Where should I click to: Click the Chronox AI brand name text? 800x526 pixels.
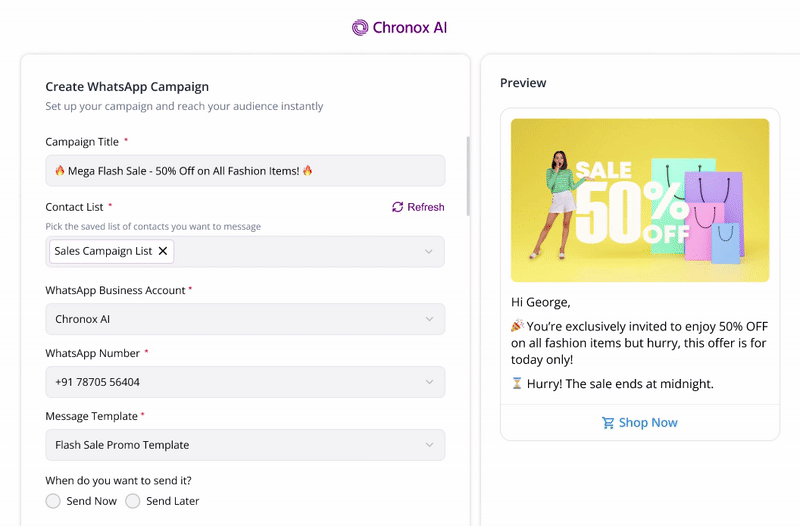tap(410, 28)
